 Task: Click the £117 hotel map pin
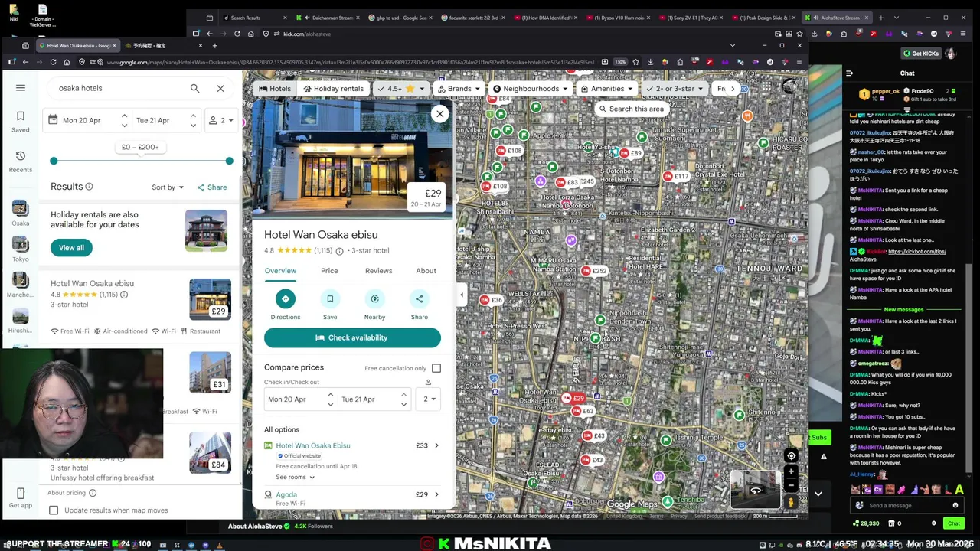coord(676,176)
